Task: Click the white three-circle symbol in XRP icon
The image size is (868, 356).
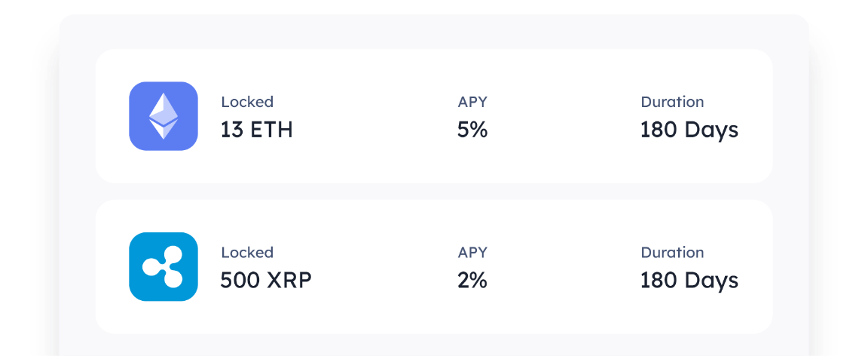Action: tap(164, 267)
